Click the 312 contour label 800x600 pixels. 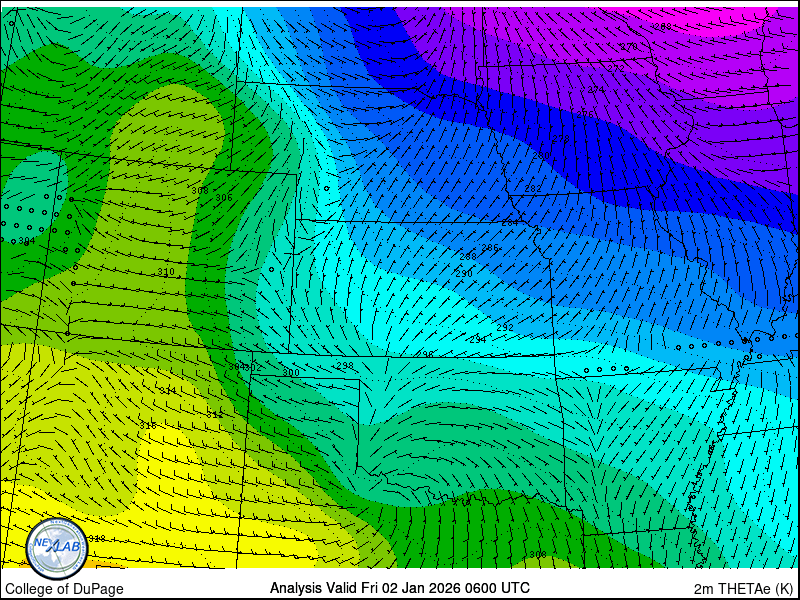point(215,415)
